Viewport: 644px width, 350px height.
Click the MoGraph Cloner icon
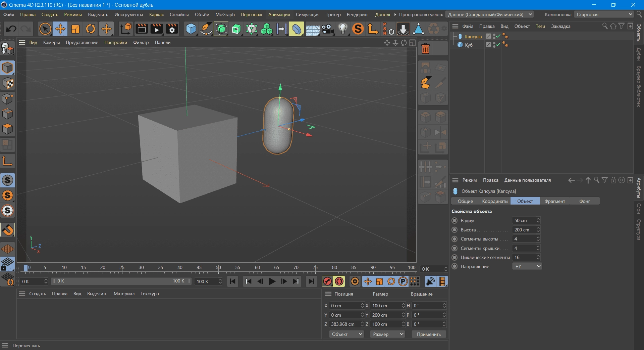tap(267, 29)
